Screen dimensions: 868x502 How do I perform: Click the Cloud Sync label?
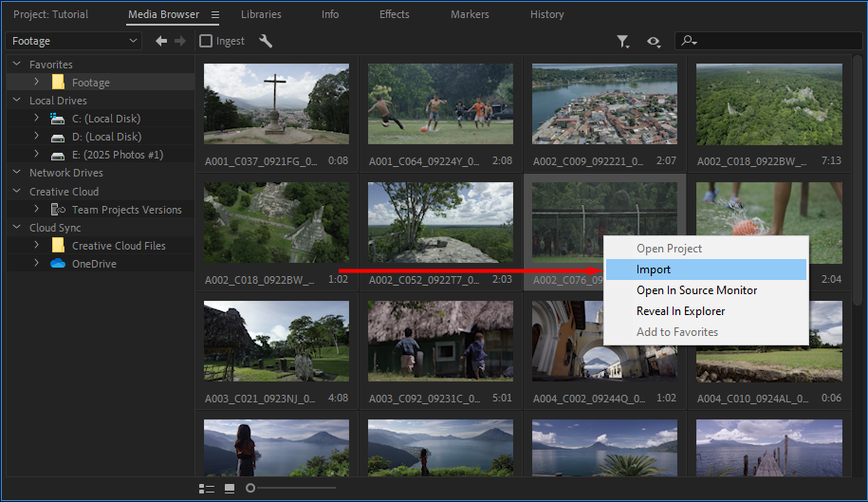coord(55,228)
